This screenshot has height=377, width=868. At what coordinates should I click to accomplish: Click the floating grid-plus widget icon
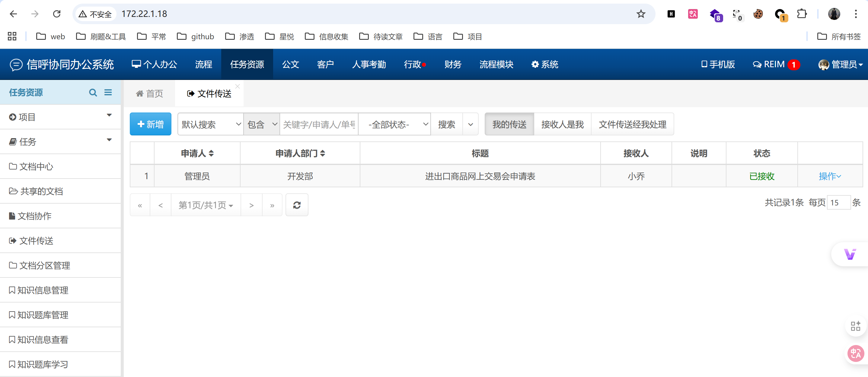coord(856,326)
